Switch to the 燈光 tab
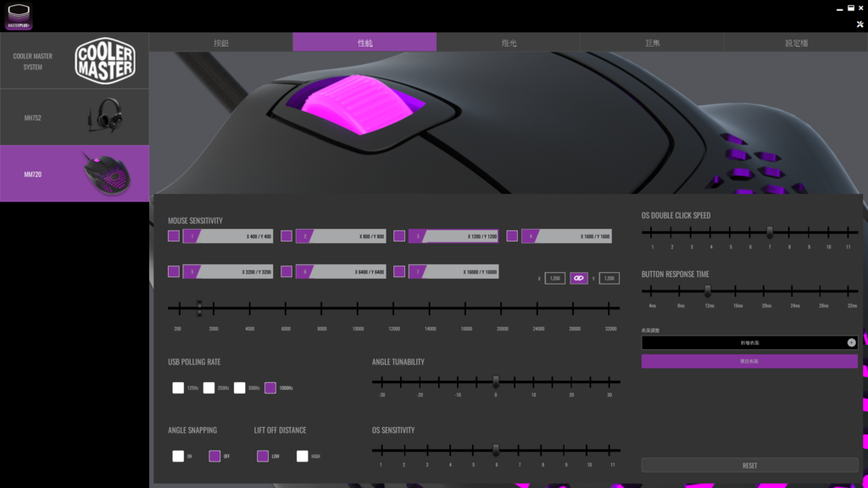 click(509, 42)
